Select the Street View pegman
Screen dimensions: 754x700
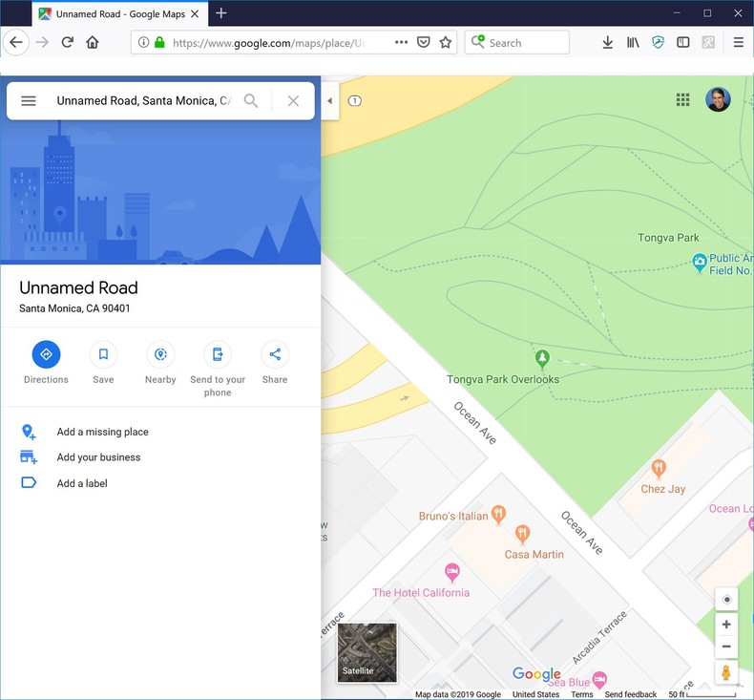pos(726,671)
